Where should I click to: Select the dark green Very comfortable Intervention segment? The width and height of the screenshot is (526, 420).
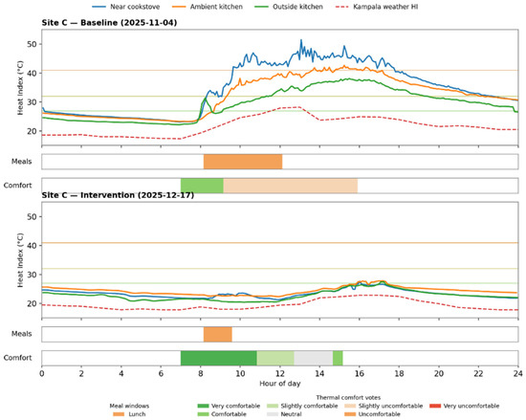coord(219,358)
